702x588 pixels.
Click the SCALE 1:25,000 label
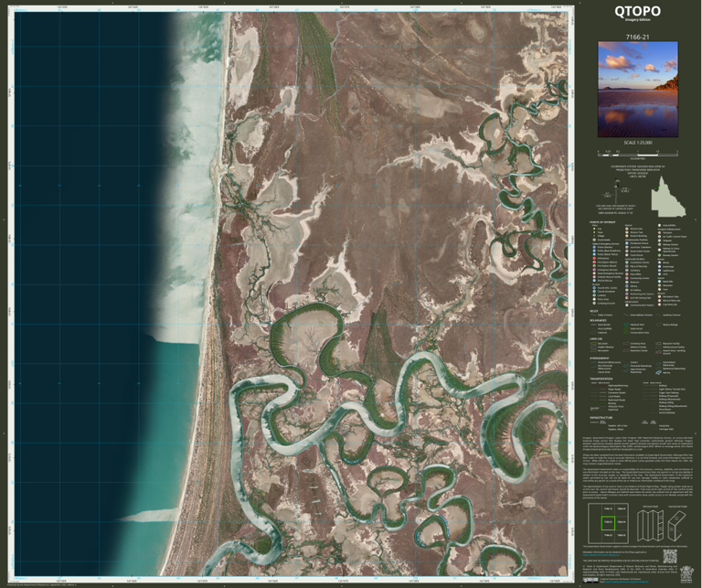(x=638, y=143)
